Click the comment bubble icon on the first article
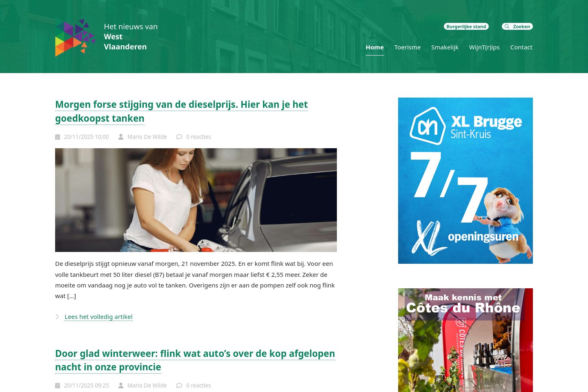This screenshot has width=588, height=392. click(179, 137)
